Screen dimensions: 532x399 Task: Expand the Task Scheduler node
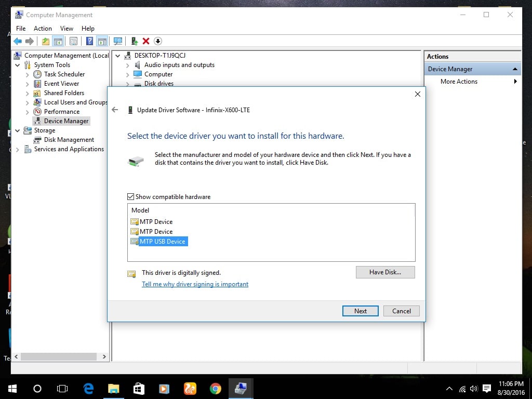click(x=28, y=75)
